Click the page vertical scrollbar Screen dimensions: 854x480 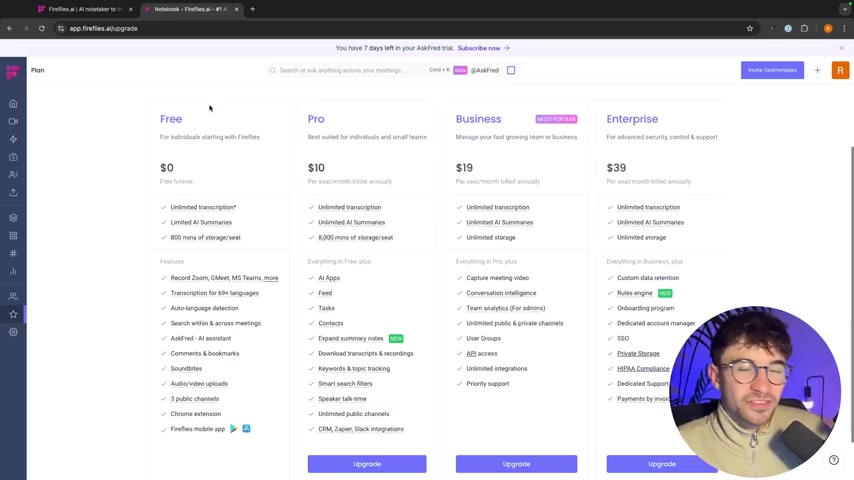tap(851, 294)
